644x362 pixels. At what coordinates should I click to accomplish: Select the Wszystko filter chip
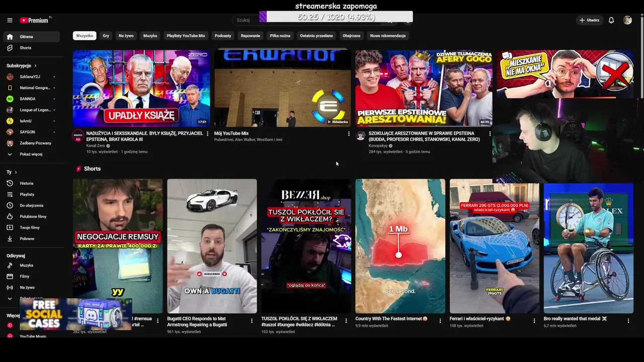(x=85, y=36)
